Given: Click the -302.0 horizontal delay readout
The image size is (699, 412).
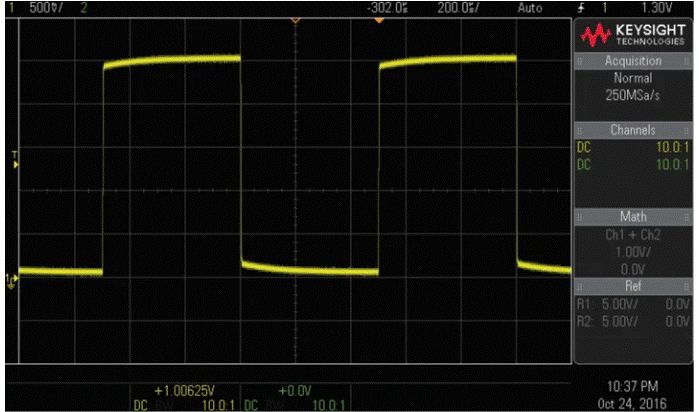Looking at the screenshot, I should (x=388, y=6).
